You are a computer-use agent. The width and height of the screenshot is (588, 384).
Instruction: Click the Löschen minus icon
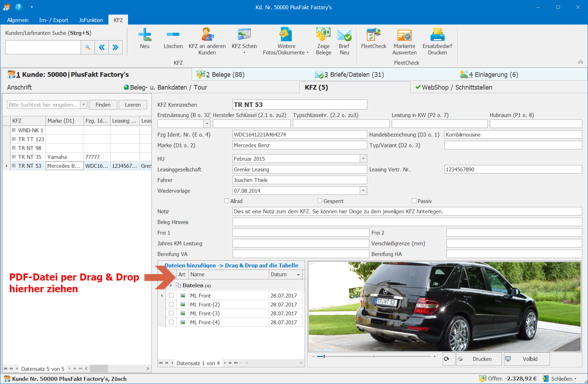tap(173, 35)
